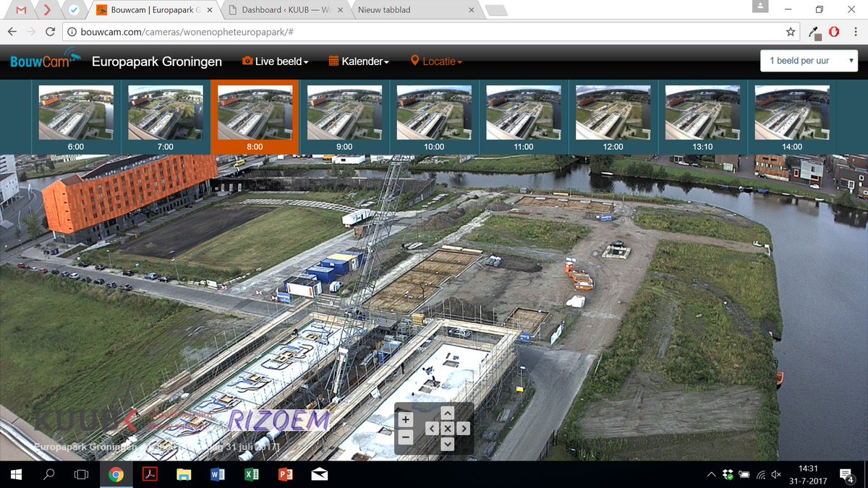Image resolution: width=868 pixels, height=488 pixels.
Task: Switch to the Dashboard KUUB tab
Action: (275, 11)
